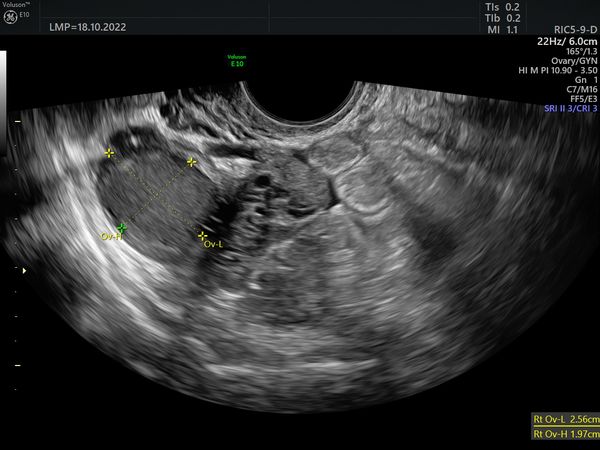This screenshot has width=600, height=450.
Task: Click the top yellow depth scale tick
Action: point(17,121)
